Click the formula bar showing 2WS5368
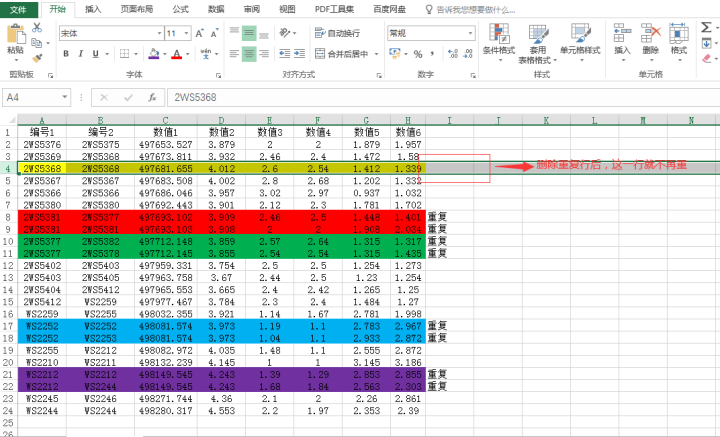Screen dimensions: 720x437 coord(443,97)
